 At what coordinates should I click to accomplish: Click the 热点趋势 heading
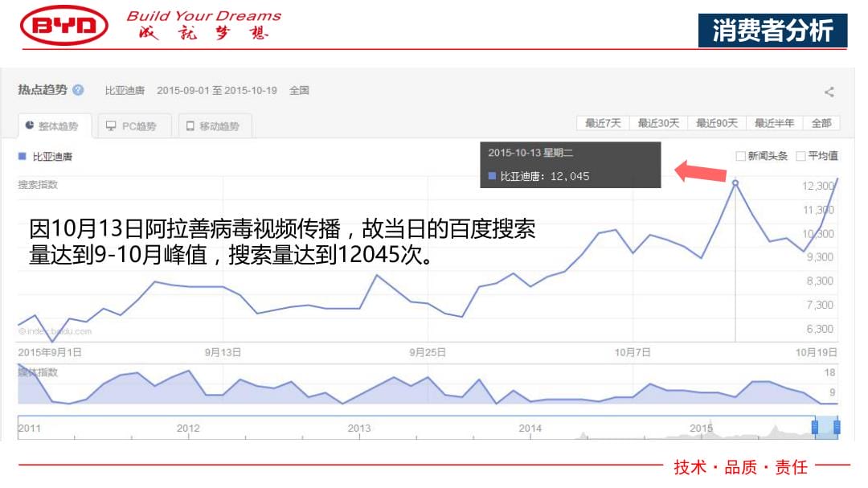pyautogui.click(x=43, y=90)
